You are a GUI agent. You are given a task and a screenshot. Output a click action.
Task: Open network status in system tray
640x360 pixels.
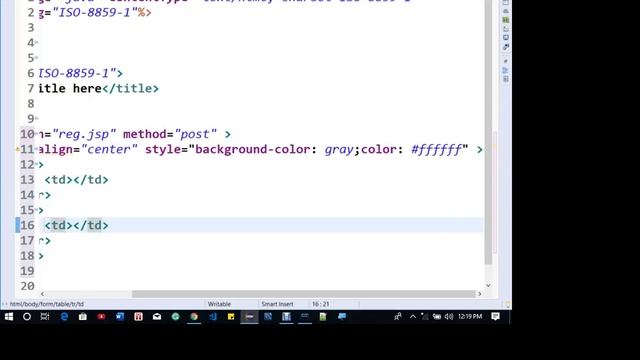point(424,316)
